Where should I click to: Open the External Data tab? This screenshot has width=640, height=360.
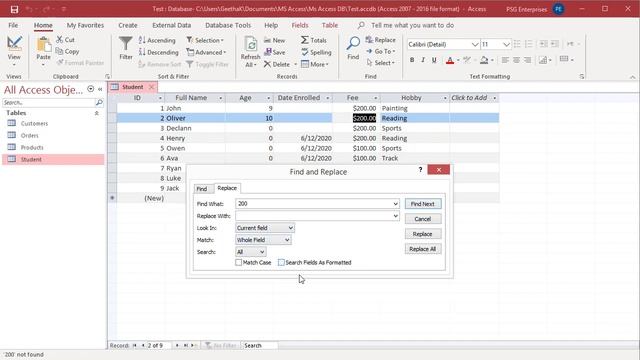171,25
